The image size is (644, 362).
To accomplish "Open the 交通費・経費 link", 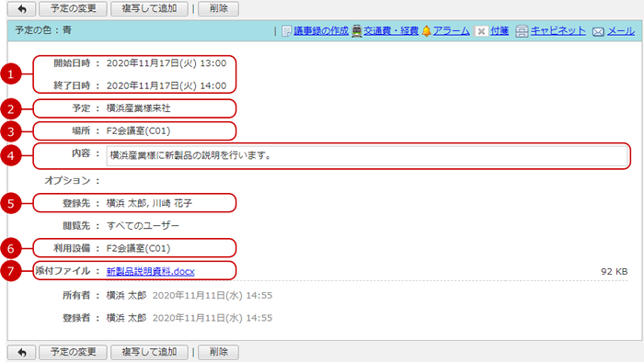I will [391, 30].
